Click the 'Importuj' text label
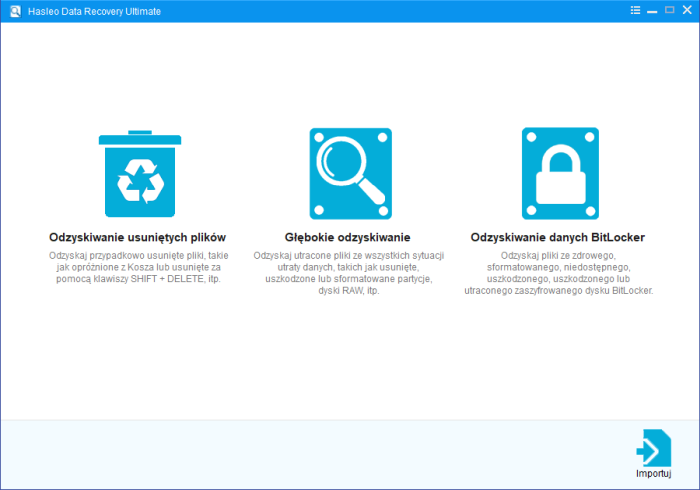The height and width of the screenshot is (490, 700). point(652,472)
